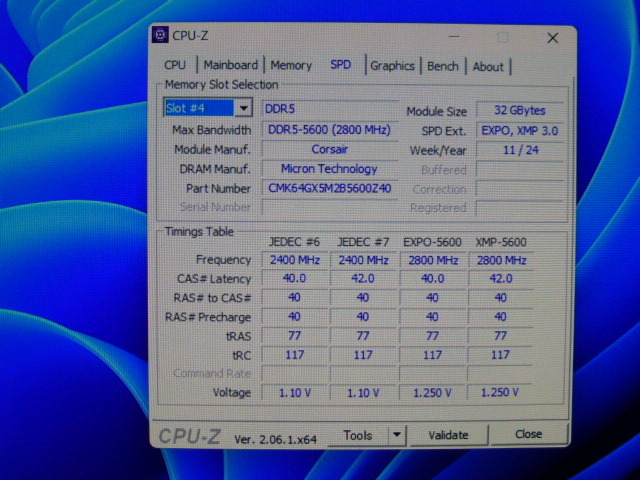Click the Micron Technology DRAM manufacturer value
The image size is (640, 480).
tap(329, 169)
